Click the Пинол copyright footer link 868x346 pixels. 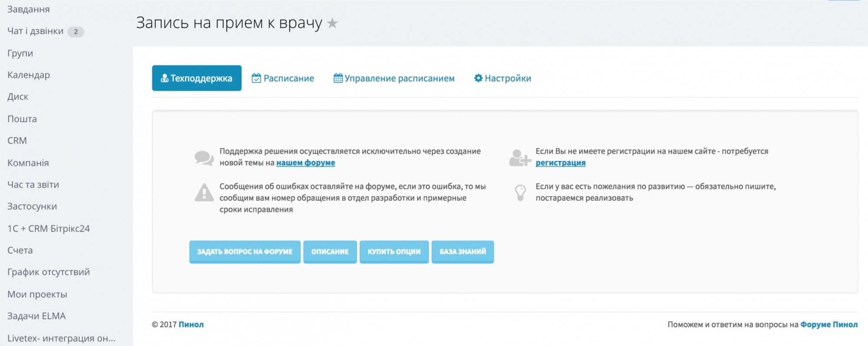pyautogui.click(x=191, y=325)
